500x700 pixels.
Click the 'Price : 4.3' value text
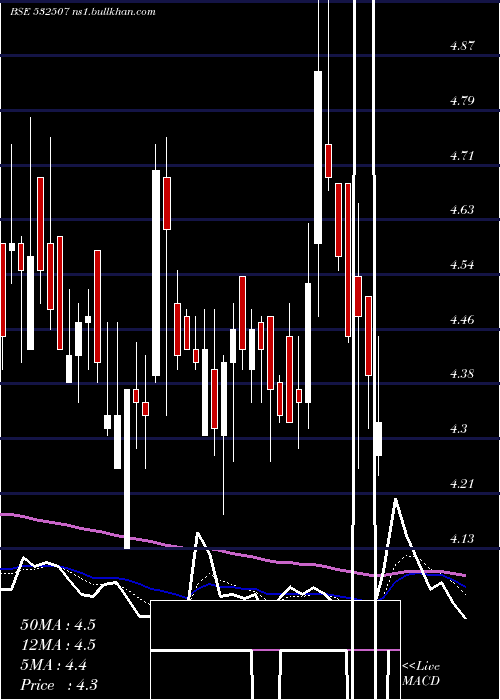(59, 685)
